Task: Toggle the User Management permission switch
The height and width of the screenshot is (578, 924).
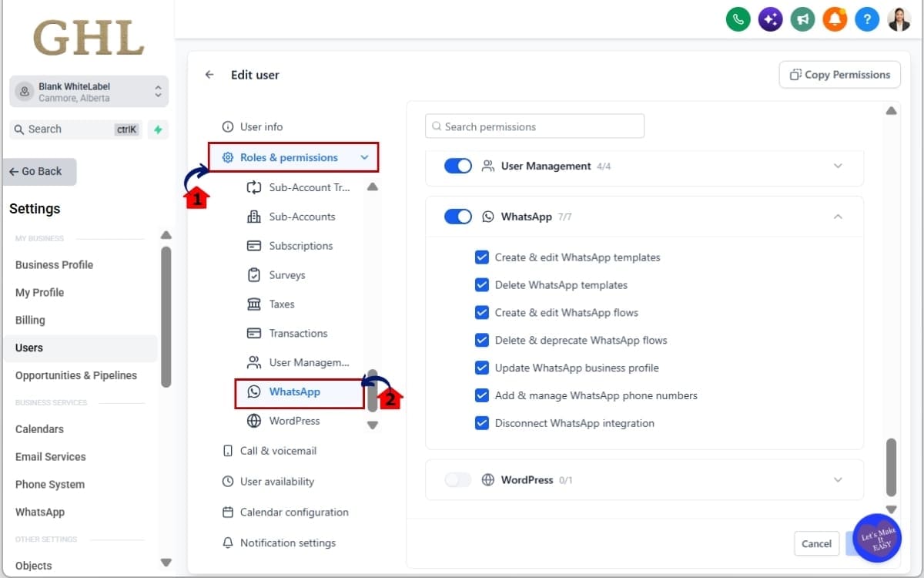Action: pyautogui.click(x=458, y=166)
